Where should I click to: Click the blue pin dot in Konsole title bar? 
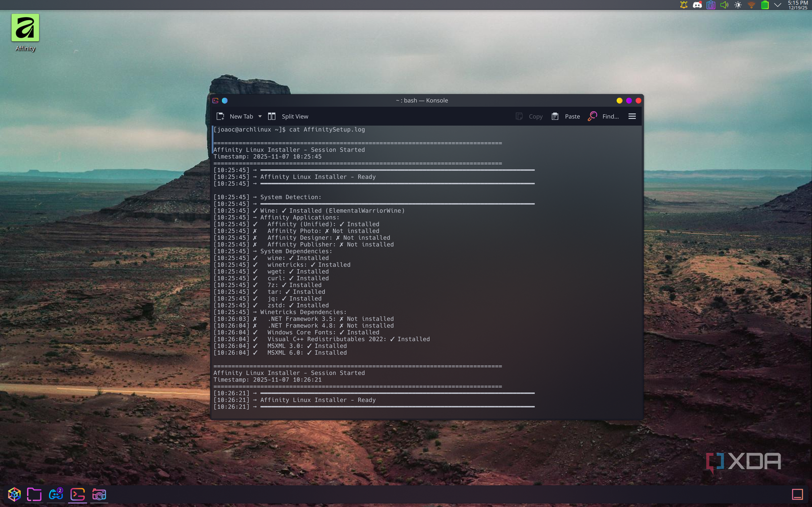click(x=225, y=100)
